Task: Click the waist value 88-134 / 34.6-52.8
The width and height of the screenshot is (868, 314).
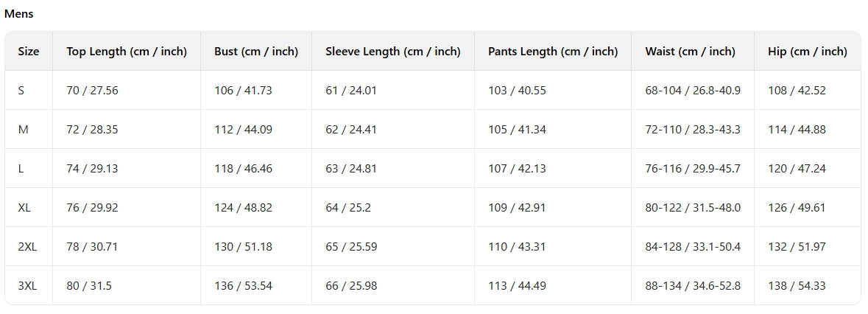Action: 693,286
